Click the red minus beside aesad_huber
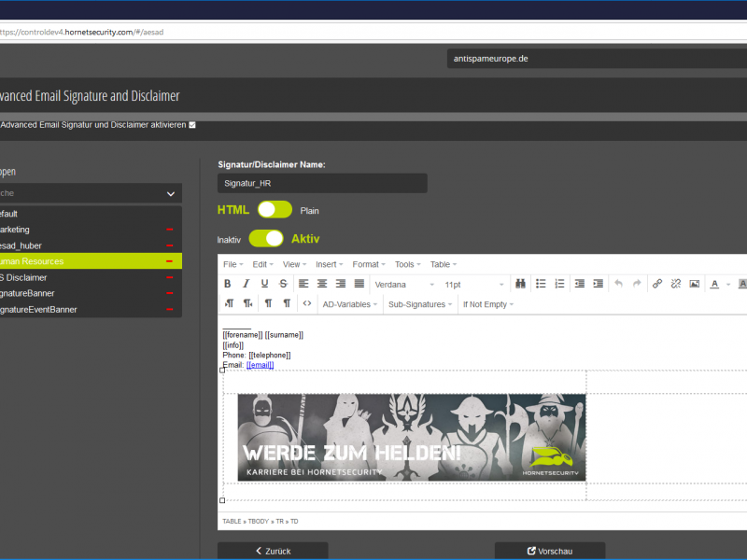This screenshot has height=560, width=747. 170,245
